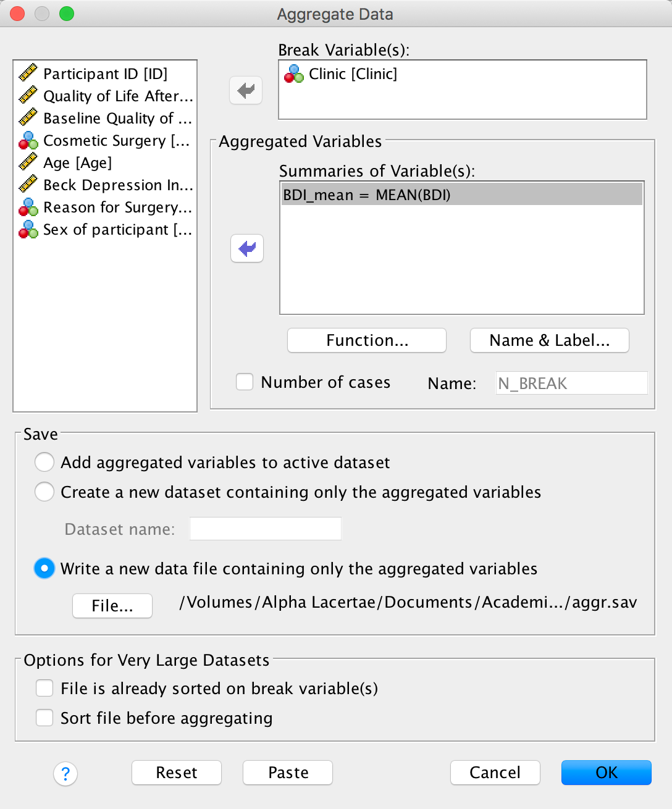Select Beck Depression Inventory in variable list
The height and width of the screenshot is (809, 672).
pyautogui.click(x=117, y=185)
